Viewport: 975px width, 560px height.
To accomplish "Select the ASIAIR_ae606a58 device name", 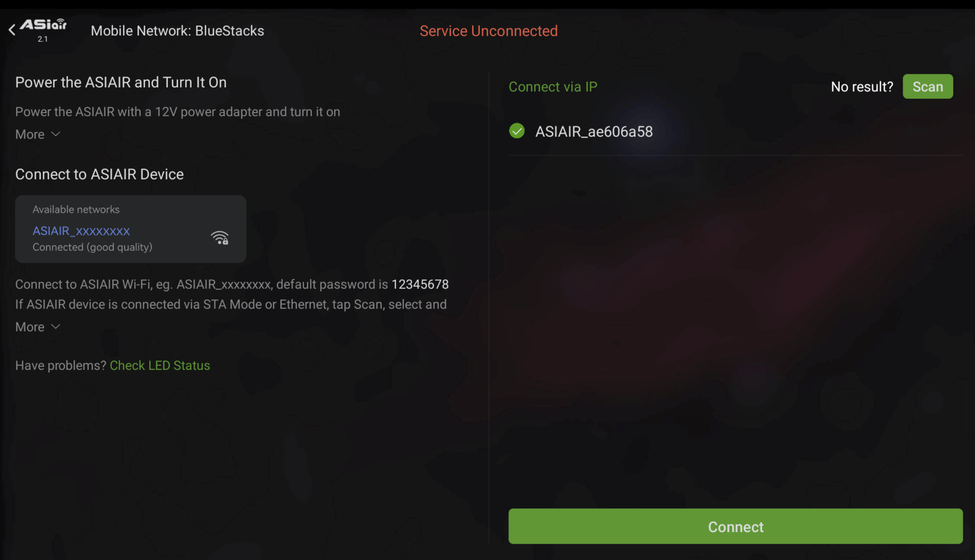I will pos(594,132).
